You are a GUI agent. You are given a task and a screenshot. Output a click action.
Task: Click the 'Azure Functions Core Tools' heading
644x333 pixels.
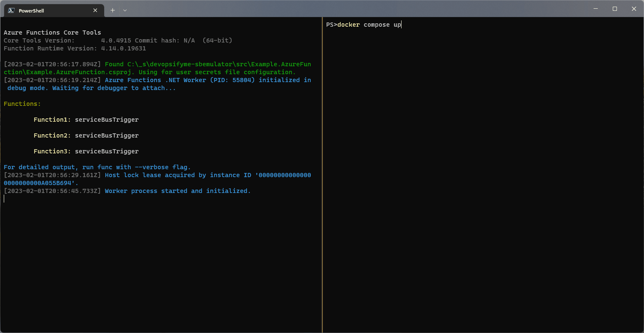[52, 33]
